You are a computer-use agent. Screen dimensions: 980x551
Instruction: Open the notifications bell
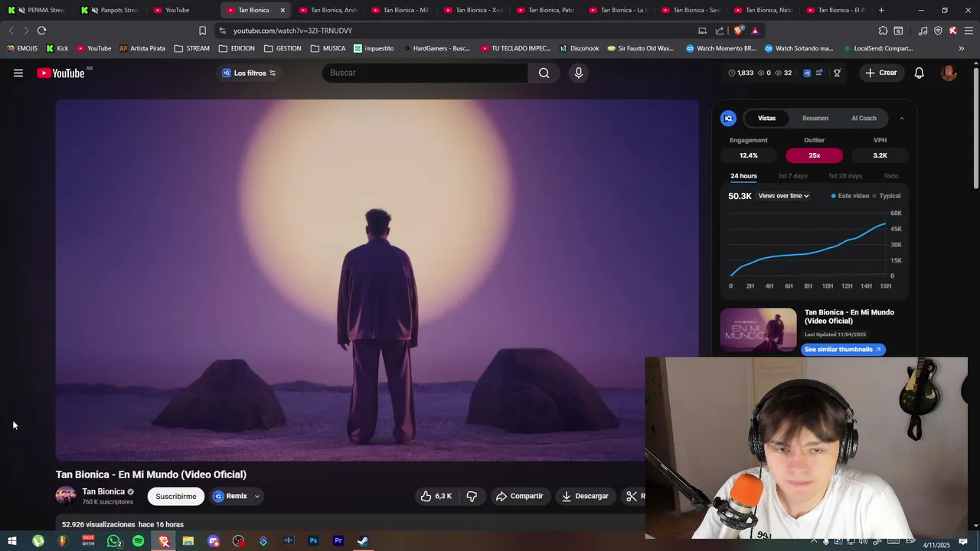click(920, 73)
